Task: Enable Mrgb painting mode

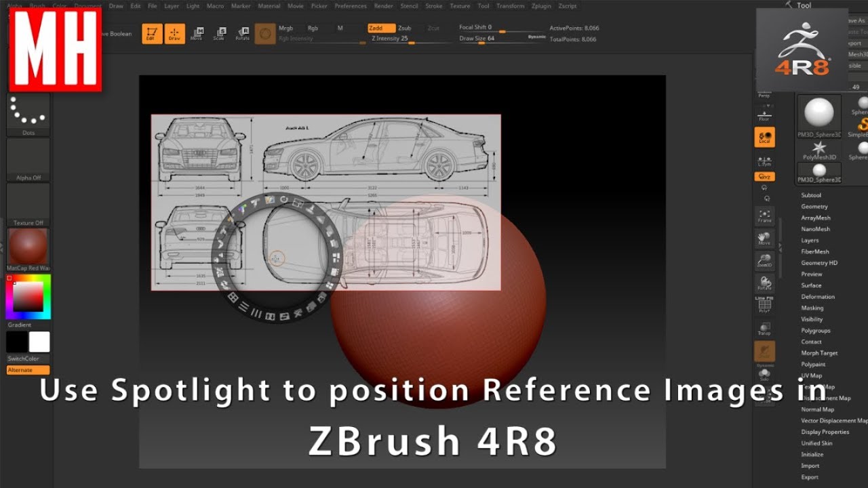Action: [x=286, y=28]
